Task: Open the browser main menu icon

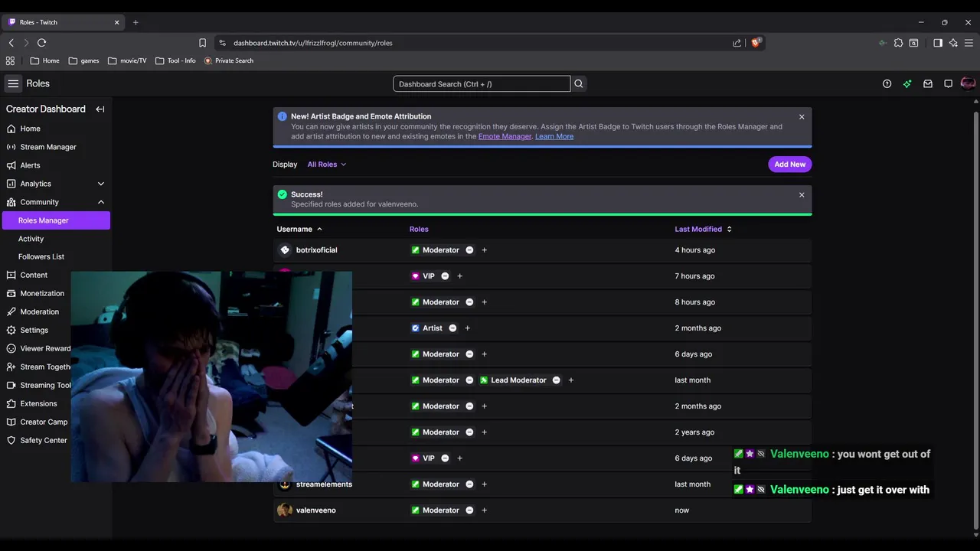Action: (969, 43)
